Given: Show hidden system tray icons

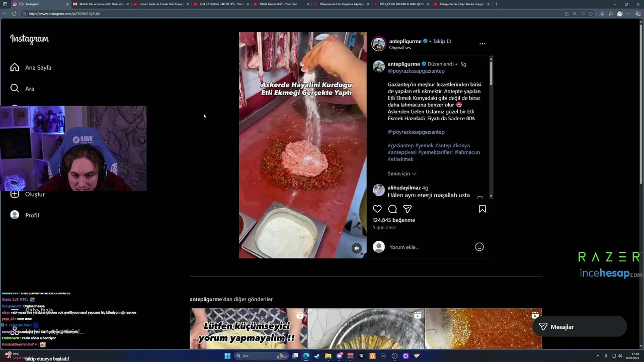Looking at the screenshot, I should pos(598,356).
